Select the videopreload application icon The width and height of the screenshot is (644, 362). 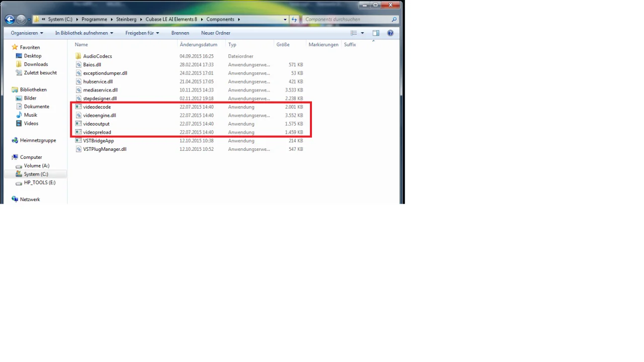(x=78, y=132)
